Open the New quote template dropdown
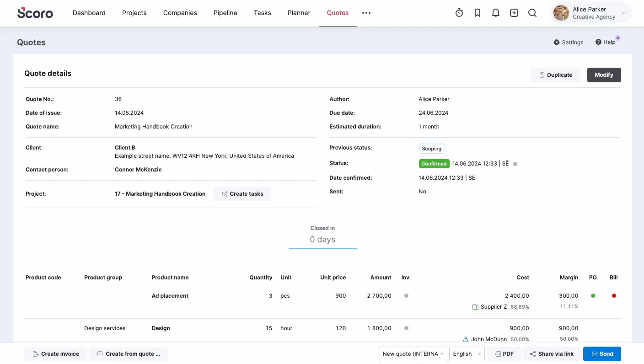This screenshot has width=644, height=364. click(413, 354)
